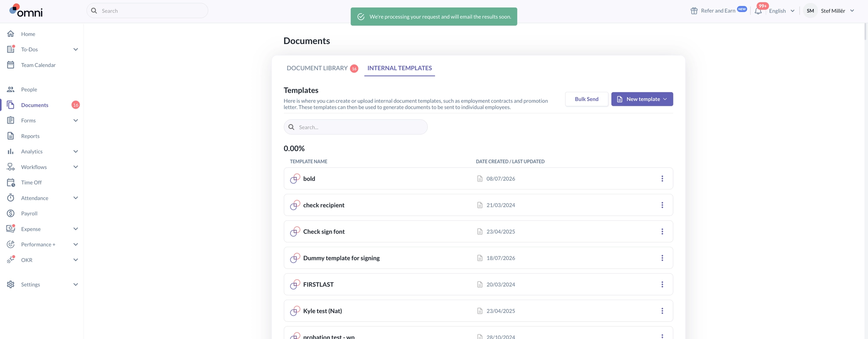Open Time Off page
Image resolution: width=868 pixels, height=339 pixels.
(31, 182)
